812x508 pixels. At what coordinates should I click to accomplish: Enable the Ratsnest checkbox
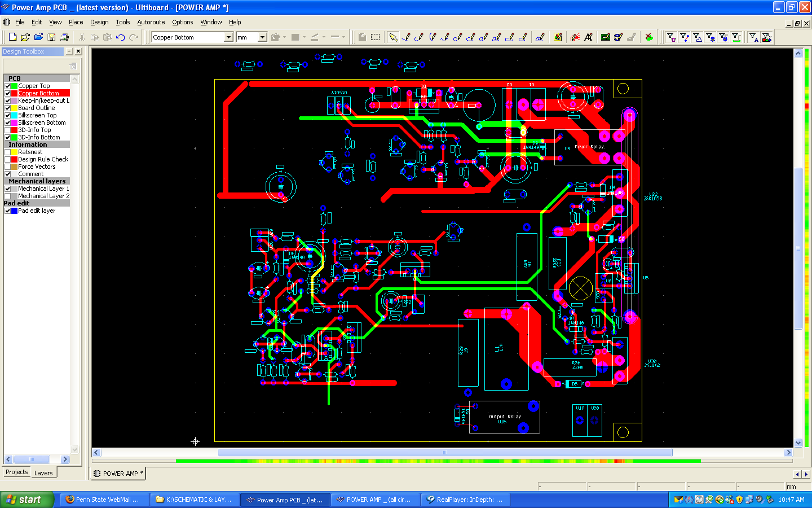8,152
